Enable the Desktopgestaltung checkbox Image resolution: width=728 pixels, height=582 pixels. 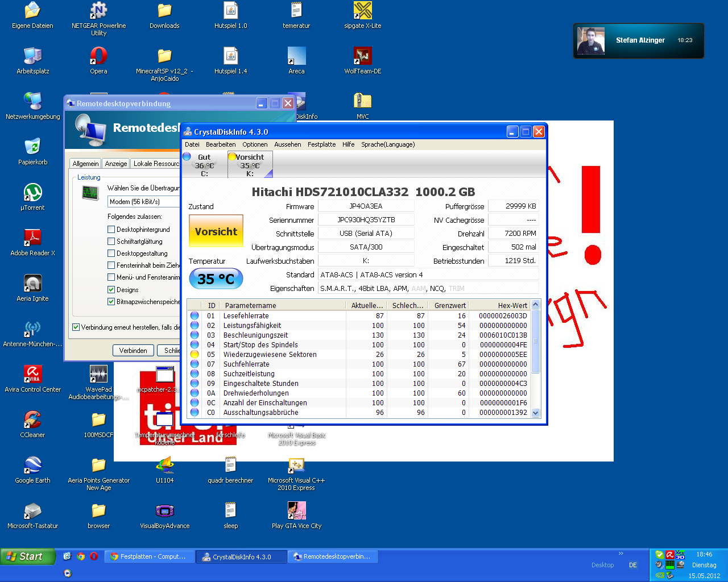pos(111,253)
